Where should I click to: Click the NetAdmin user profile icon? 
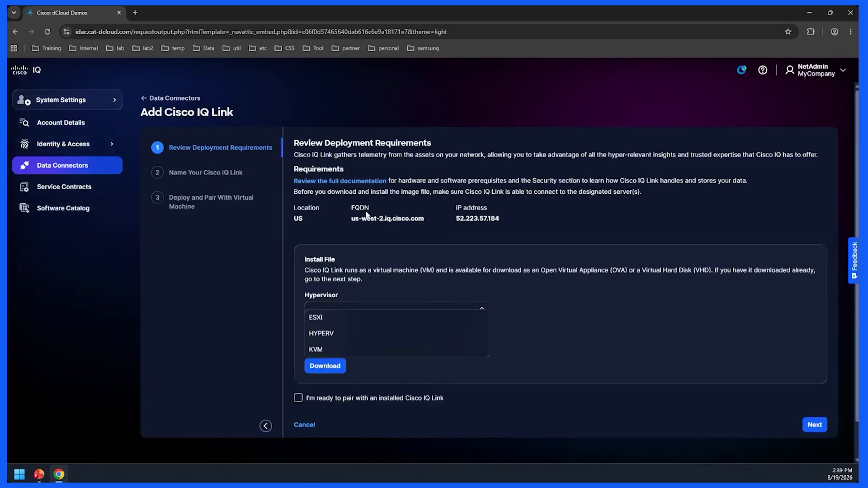coord(790,70)
